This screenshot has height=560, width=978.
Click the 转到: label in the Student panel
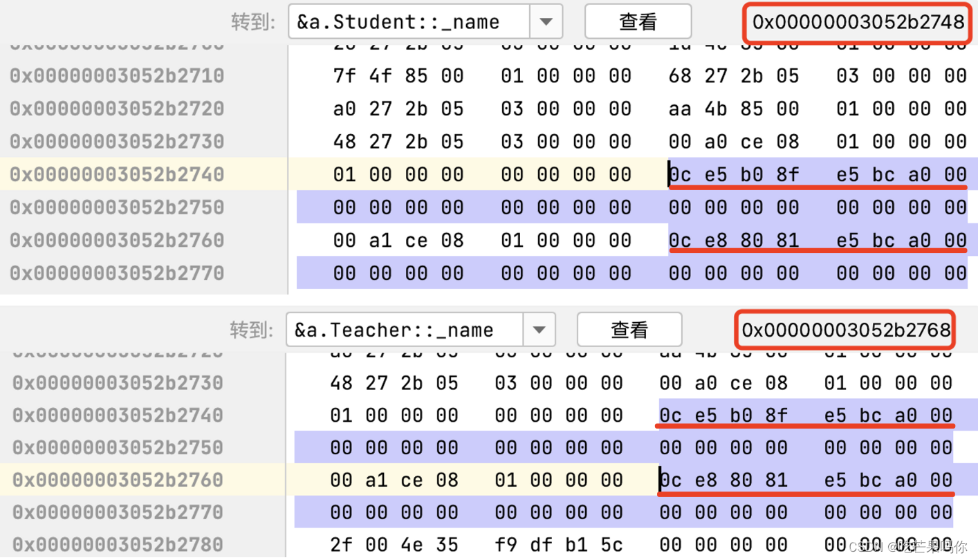(253, 22)
